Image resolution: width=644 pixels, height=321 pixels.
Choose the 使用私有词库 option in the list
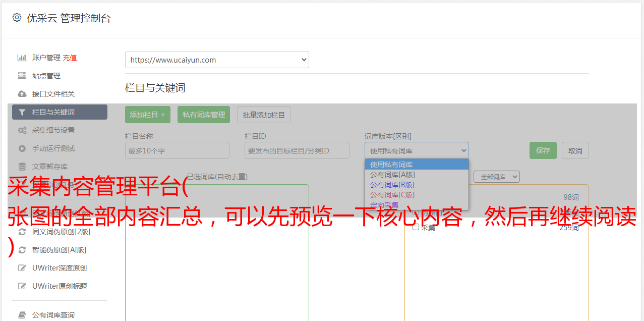point(417,165)
